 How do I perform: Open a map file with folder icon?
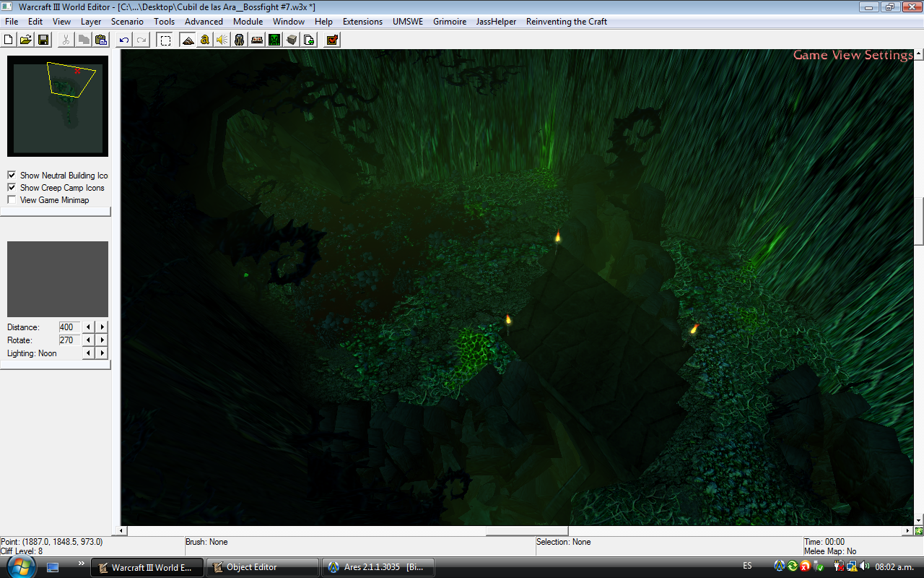click(x=25, y=40)
